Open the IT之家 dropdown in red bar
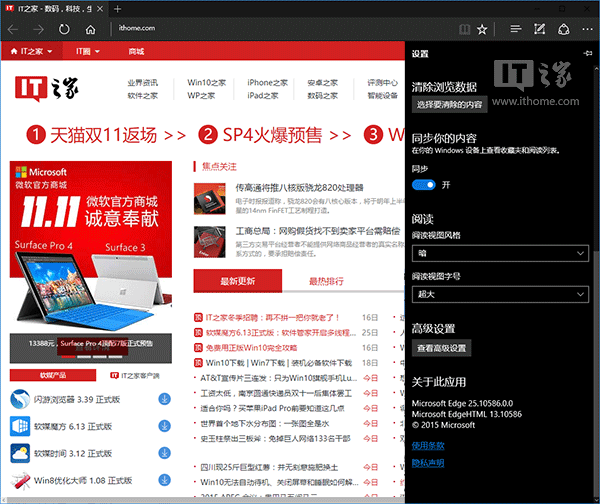Viewport: 600px width, 504px height. tap(31, 51)
